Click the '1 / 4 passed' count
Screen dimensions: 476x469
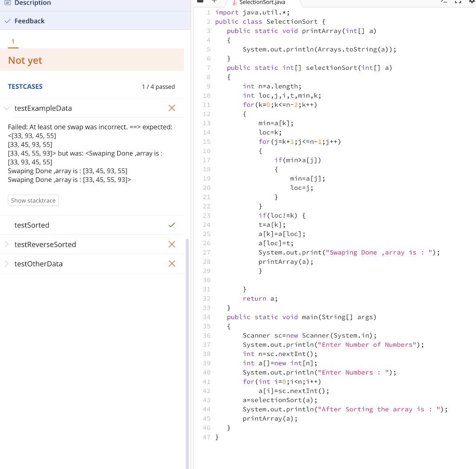point(159,87)
